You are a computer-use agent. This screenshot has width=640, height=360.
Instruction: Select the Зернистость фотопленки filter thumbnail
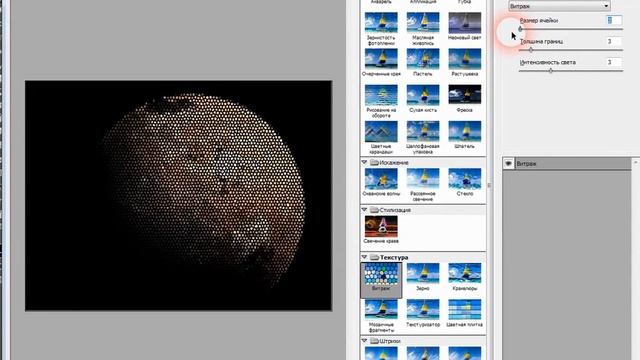click(381, 22)
